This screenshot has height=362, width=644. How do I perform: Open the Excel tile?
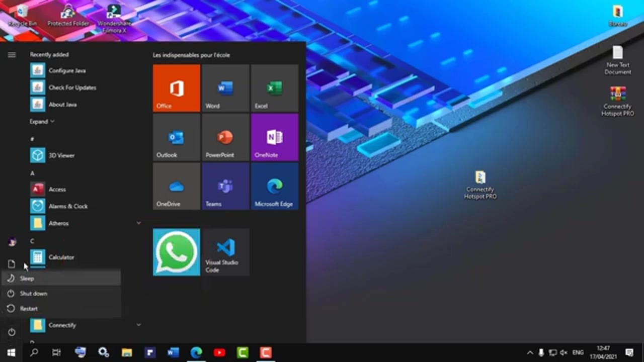274,88
